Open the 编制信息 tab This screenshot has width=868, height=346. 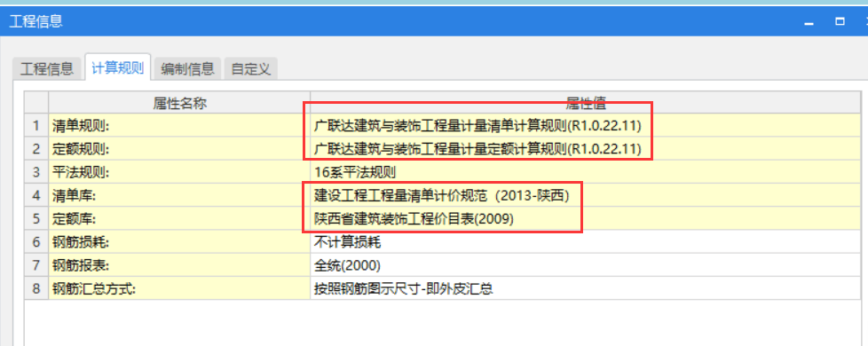tap(187, 69)
